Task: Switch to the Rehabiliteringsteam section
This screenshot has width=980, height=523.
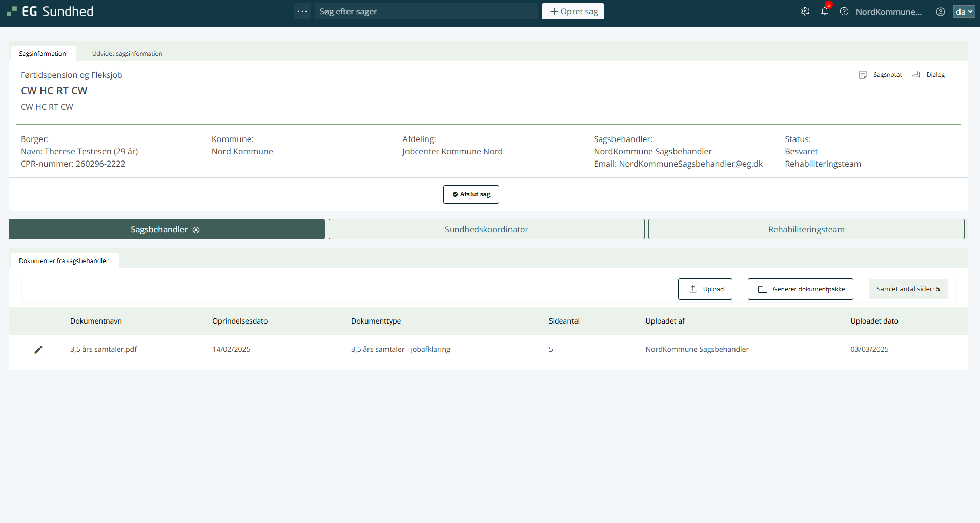Action: pos(806,230)
